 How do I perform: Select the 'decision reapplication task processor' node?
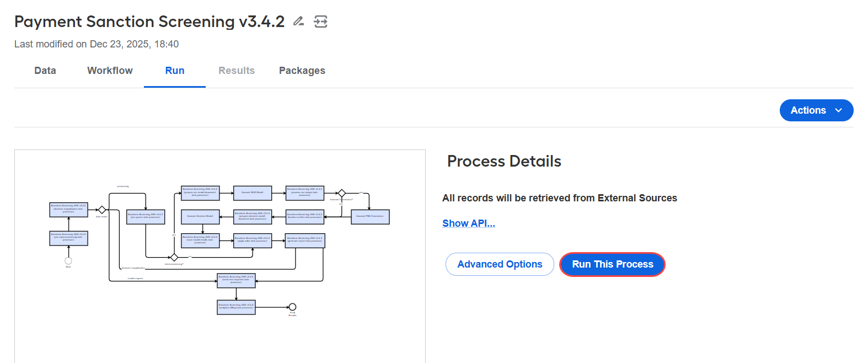(x=68, y=210)
